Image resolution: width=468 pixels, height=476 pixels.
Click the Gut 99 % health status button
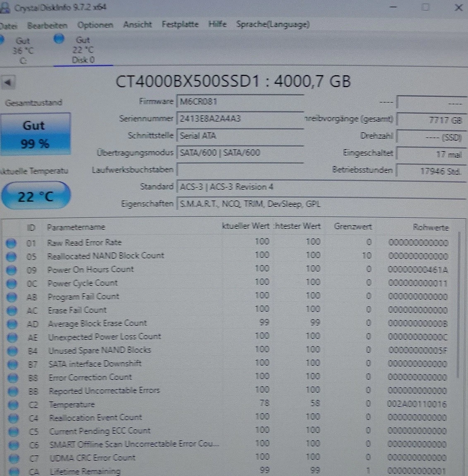(x=35, y=134)
